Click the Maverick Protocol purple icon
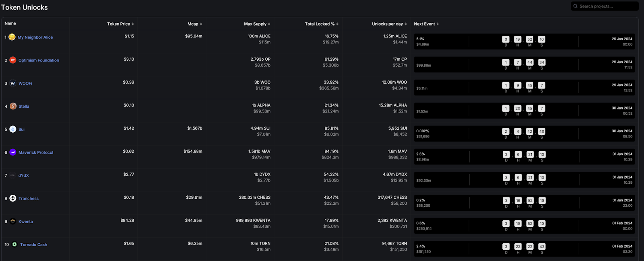The image size is (644, 261). click(x=13, y=152)
